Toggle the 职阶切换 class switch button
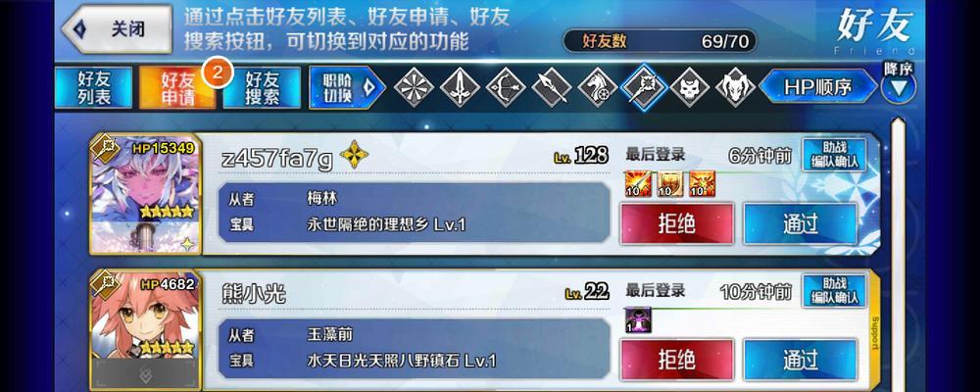The image size is (980, 392). click(x=347, y=87)
